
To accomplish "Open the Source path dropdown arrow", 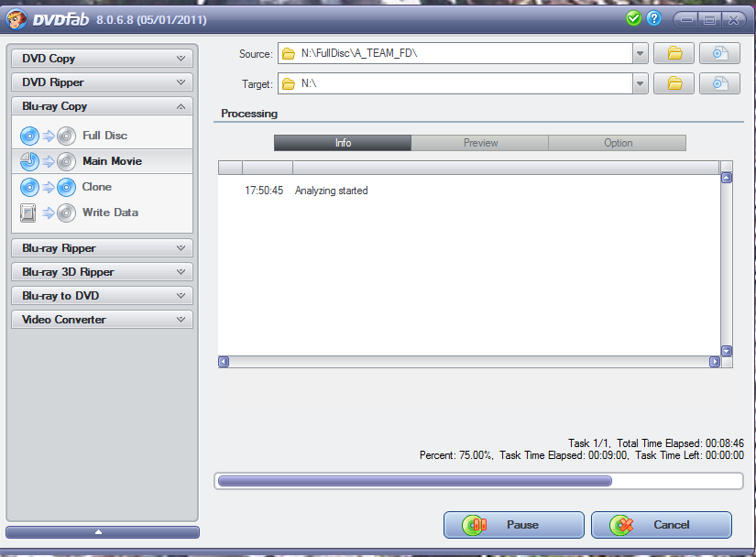I will [x=640, y=53].
